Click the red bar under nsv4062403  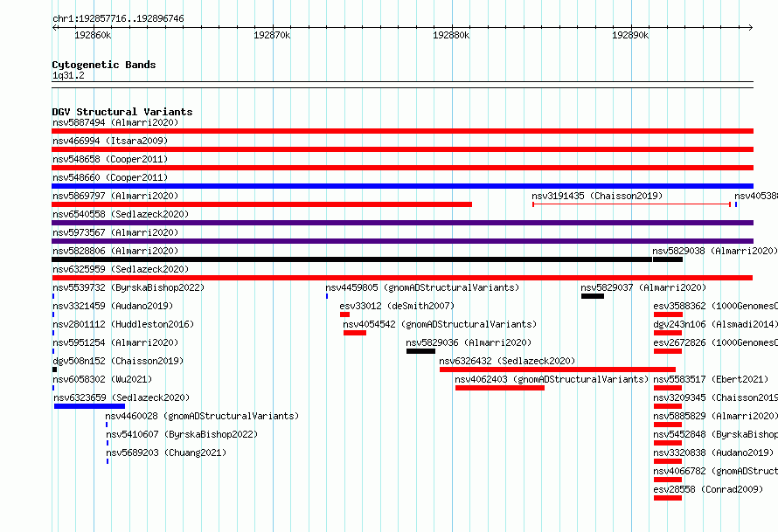pyautogui.click(x=500, y=388)
